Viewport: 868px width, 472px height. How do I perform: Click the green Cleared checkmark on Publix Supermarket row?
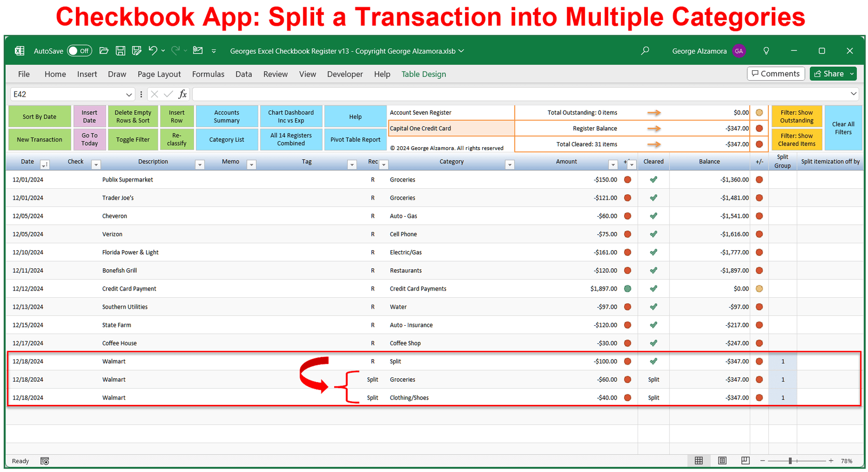[x=653, y=179]
